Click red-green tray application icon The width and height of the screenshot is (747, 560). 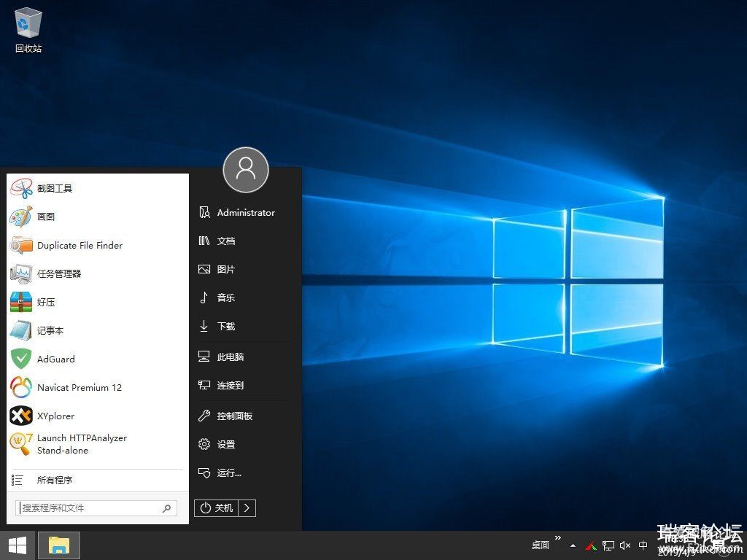click(x=591, y=545)
